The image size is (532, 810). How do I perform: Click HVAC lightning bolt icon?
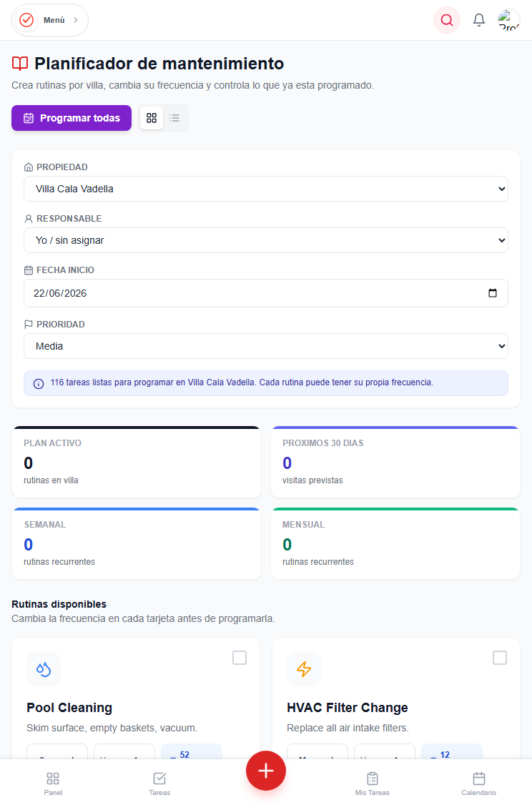304,669
